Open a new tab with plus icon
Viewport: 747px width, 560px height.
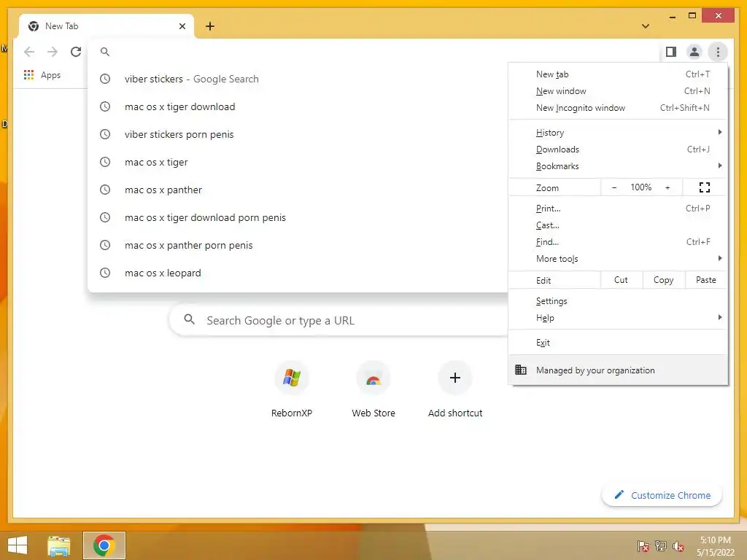(210, 26)
